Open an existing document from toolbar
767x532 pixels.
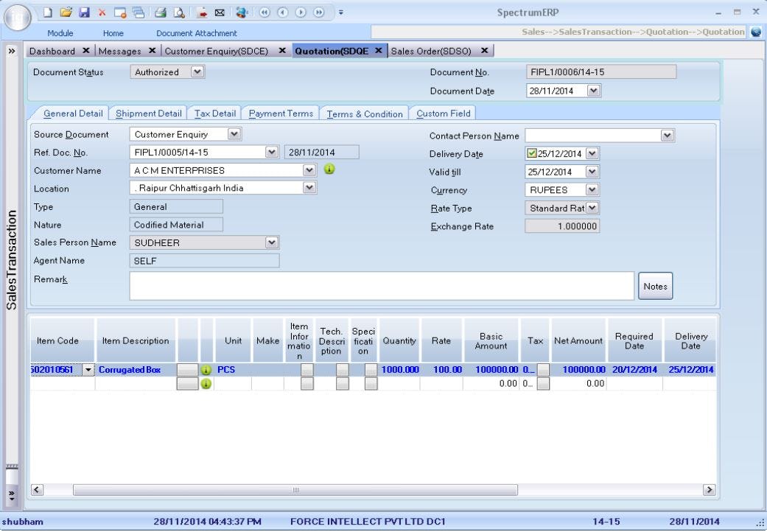pos(66,11)
